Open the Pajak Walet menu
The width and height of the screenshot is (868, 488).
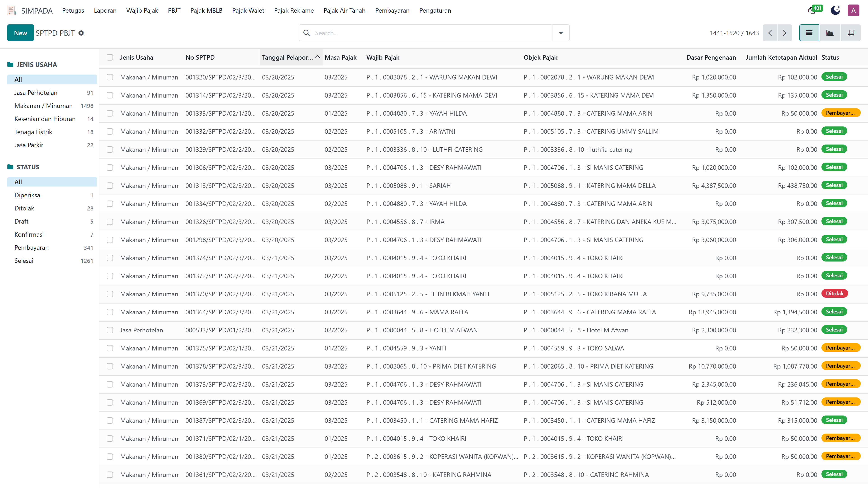click(248, 10)
